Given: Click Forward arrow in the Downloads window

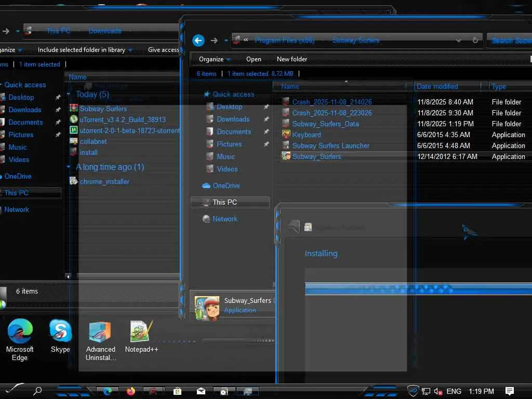Looking at the screenshot, I should coord(6,31).
